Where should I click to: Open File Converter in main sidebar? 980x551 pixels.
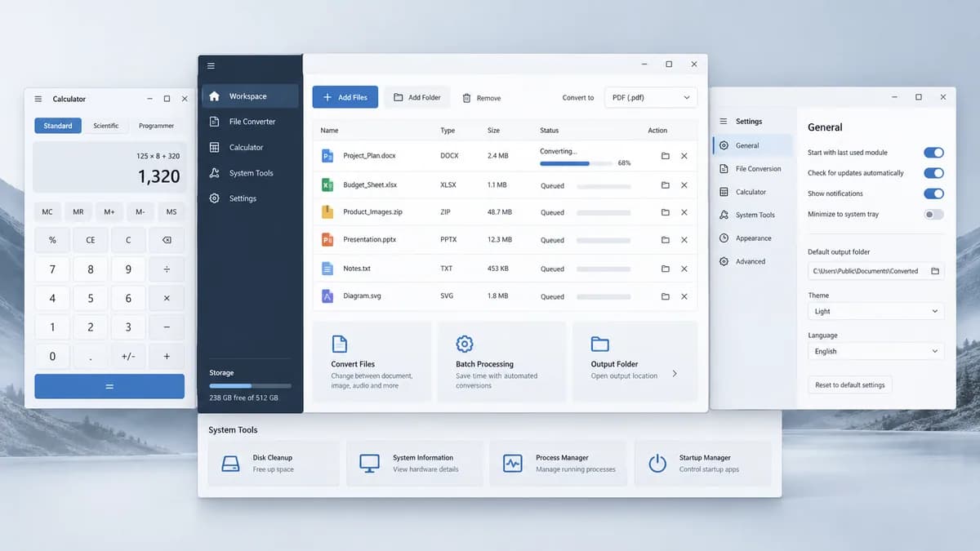coord(250,122)
